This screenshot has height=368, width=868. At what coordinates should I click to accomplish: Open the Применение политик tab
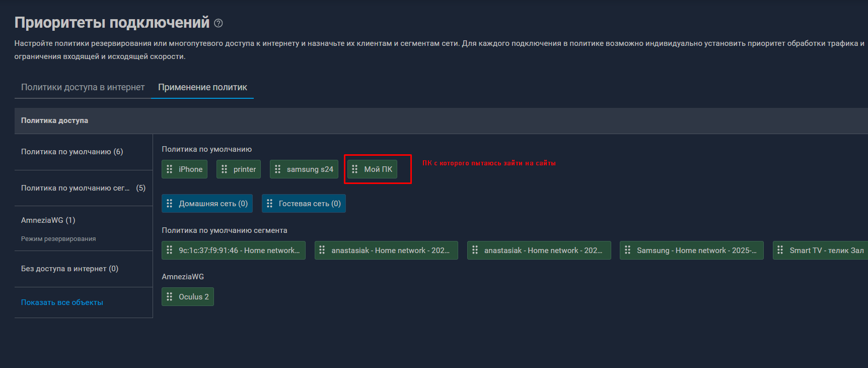[202, 87]
